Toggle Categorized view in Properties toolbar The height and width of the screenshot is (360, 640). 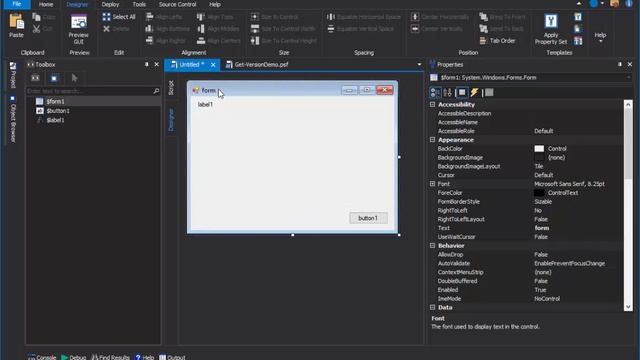[x=435, y=93]
